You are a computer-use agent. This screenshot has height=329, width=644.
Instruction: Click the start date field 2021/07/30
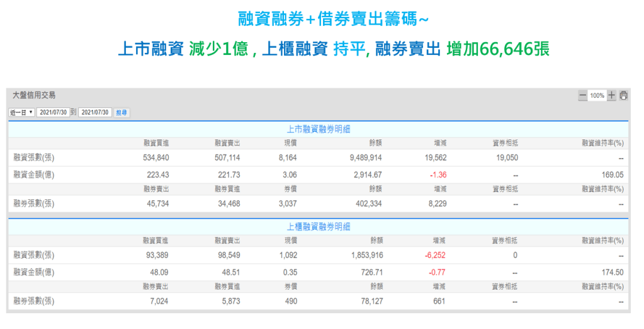pos(53,112)
